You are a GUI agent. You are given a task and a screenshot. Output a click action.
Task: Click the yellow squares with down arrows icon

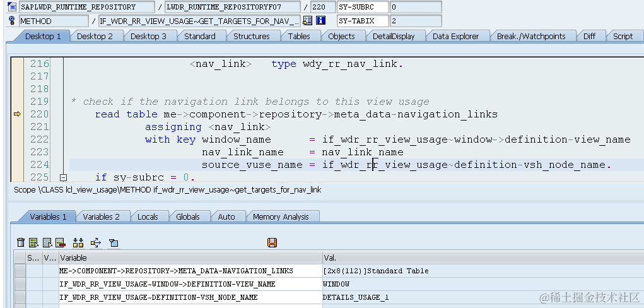tap(78, 242)
